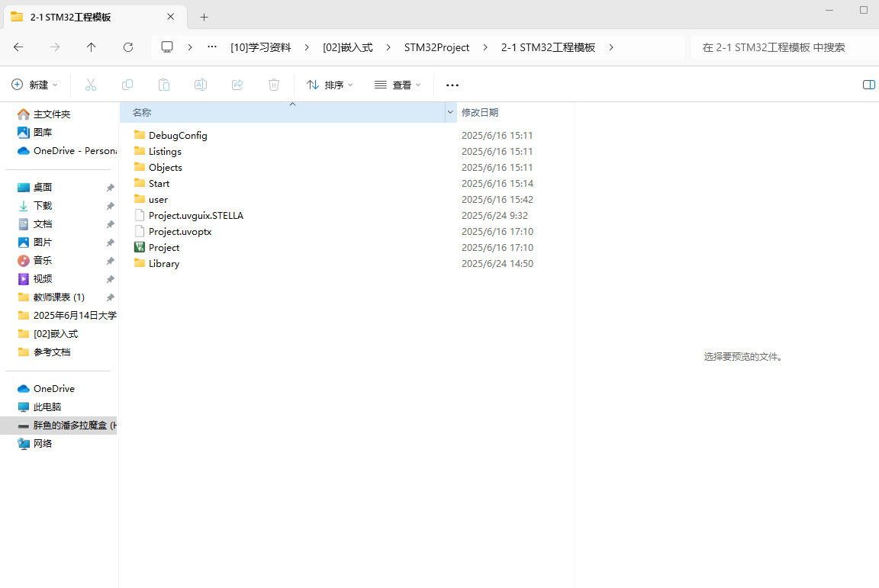Open 音乐 in quick access

pyautogui.click(x=43, y=261)
